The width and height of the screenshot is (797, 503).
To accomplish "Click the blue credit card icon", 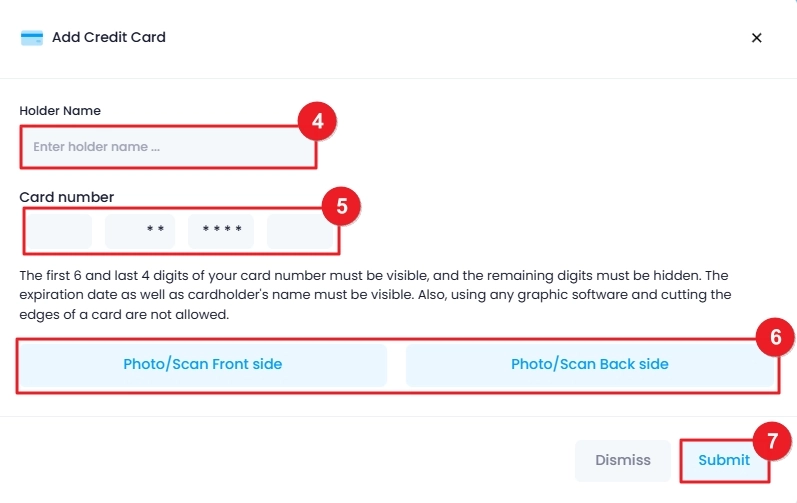I will click(x=32, y=38).
